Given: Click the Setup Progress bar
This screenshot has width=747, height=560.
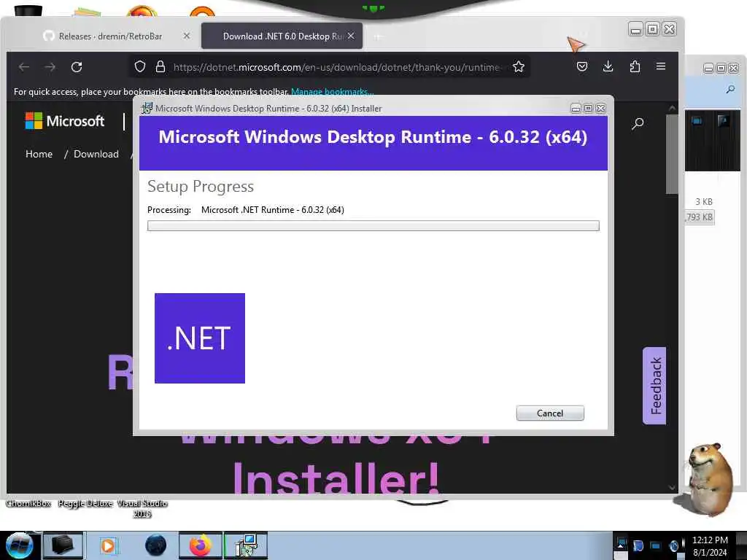Looking at the screenshot, I should tap(373, 226).
